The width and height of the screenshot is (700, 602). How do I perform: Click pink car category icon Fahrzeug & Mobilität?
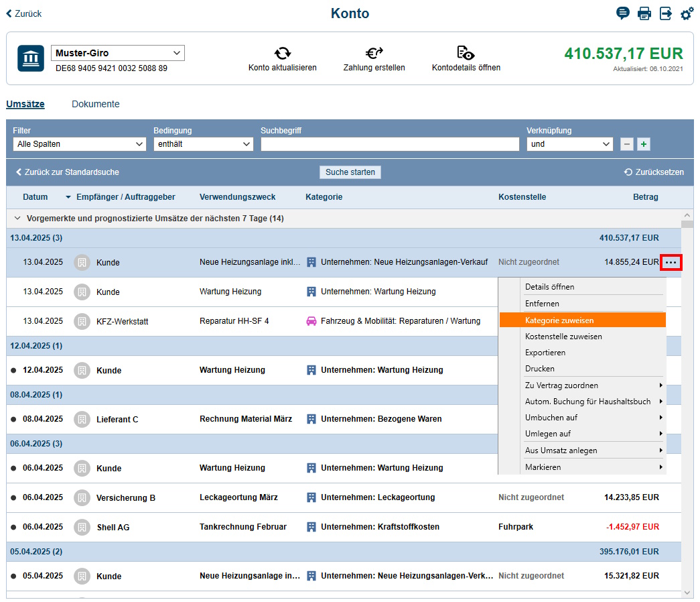tap(311, 321)
